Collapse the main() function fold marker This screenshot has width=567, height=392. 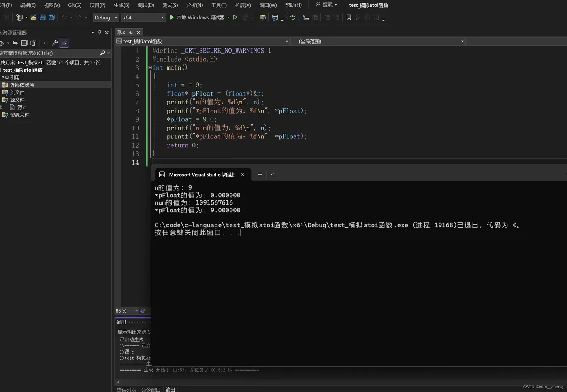coord(150,68)
